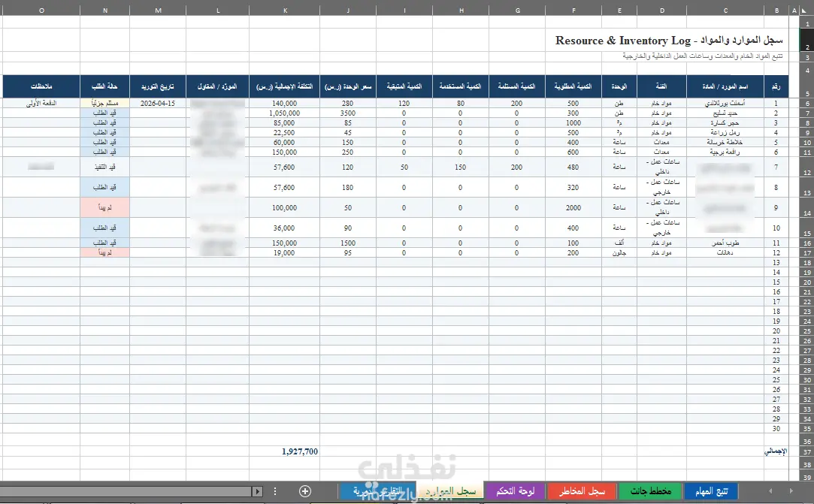Viewport: 814px width, 504px height.
Task: Click the دهانات material cell
Action: point(725,253)
